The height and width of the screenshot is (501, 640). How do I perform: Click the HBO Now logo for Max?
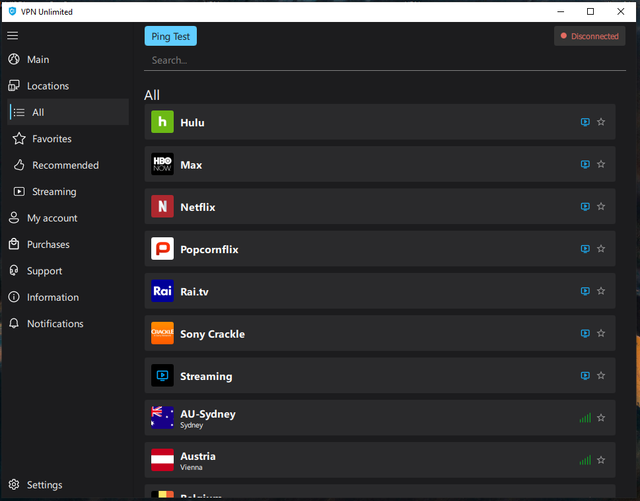(162, 164)
